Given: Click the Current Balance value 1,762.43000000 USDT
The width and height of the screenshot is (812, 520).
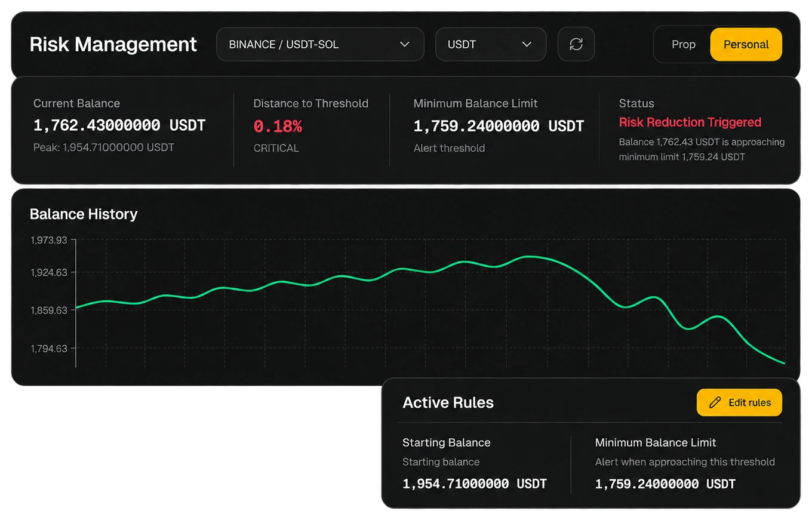Looking at the screenshot, I should pyautogui.click(x=119, y=125).
